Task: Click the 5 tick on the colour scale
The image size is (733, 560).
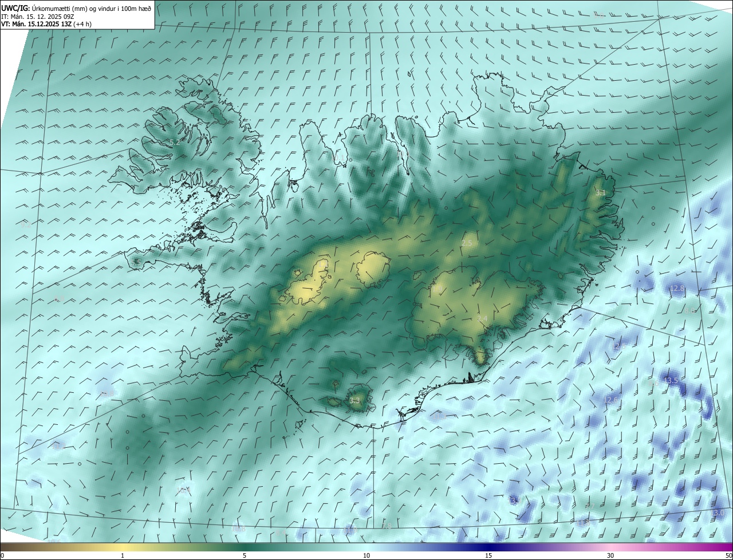Action: click(x=245, y=555)
